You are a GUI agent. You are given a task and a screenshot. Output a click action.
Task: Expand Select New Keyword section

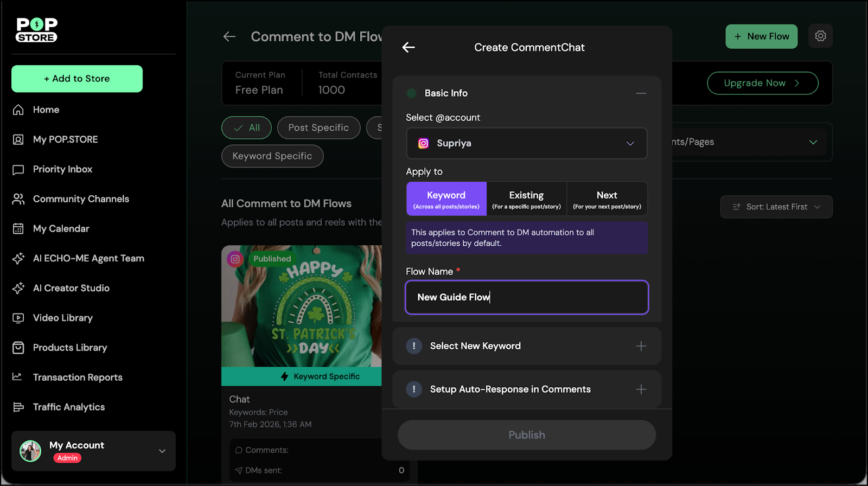point(641,346)
